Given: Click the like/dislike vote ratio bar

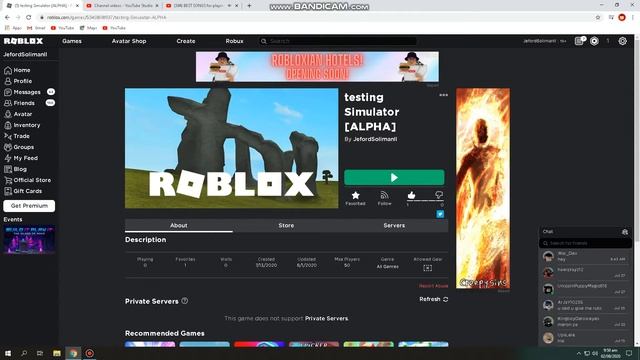Looking at the screenshot, I should (425, 201).
